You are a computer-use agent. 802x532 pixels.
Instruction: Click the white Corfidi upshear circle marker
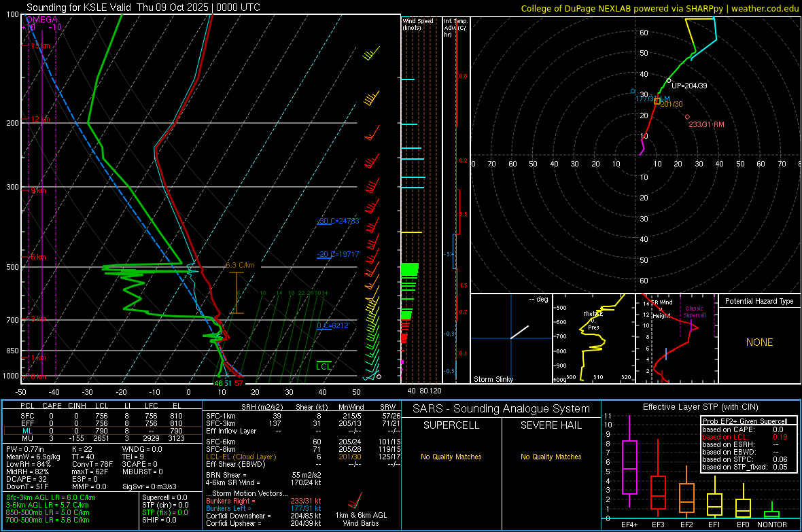point(669,80)
